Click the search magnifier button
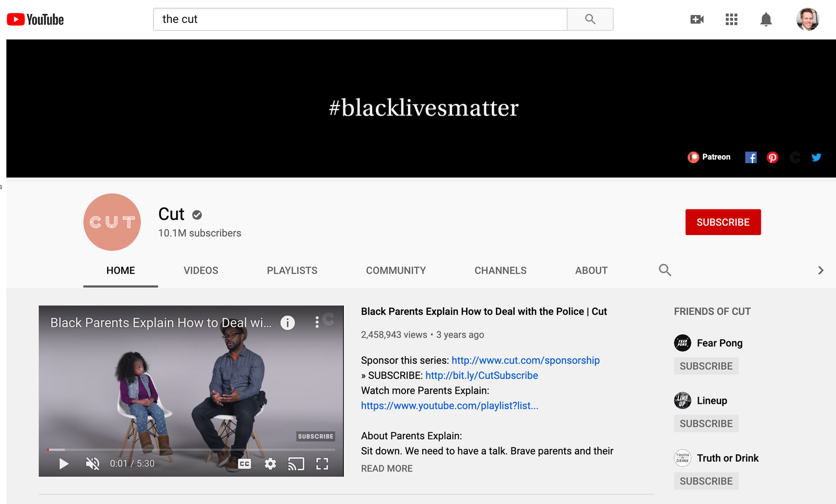 point(590,19)
